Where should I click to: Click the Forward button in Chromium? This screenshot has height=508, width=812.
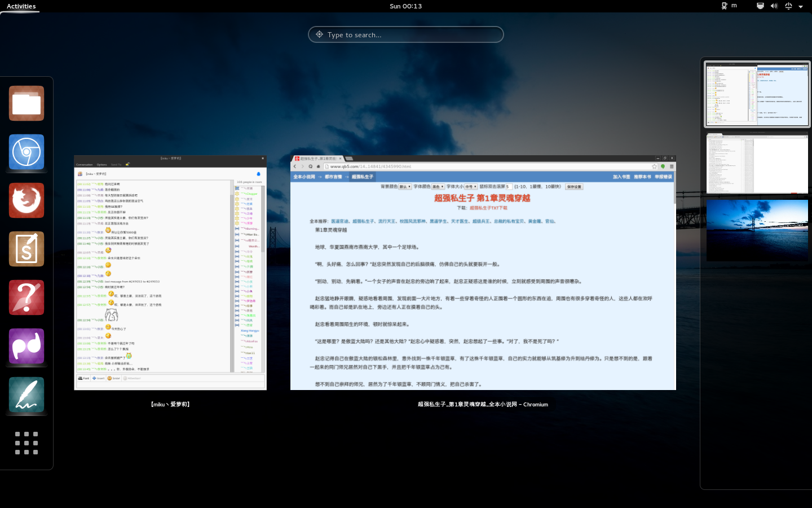[x=303, y=167]
